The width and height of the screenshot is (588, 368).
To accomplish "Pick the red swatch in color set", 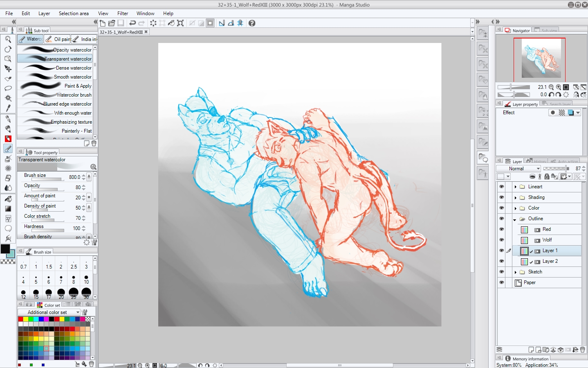I will [20, 319].
